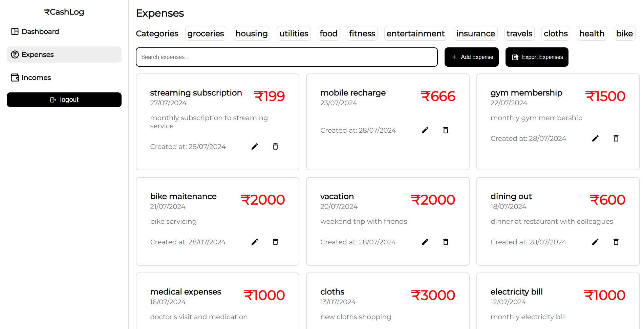
Task: Export expenses with the Export button
Action: pyautogui.click(x=537, y=57)
